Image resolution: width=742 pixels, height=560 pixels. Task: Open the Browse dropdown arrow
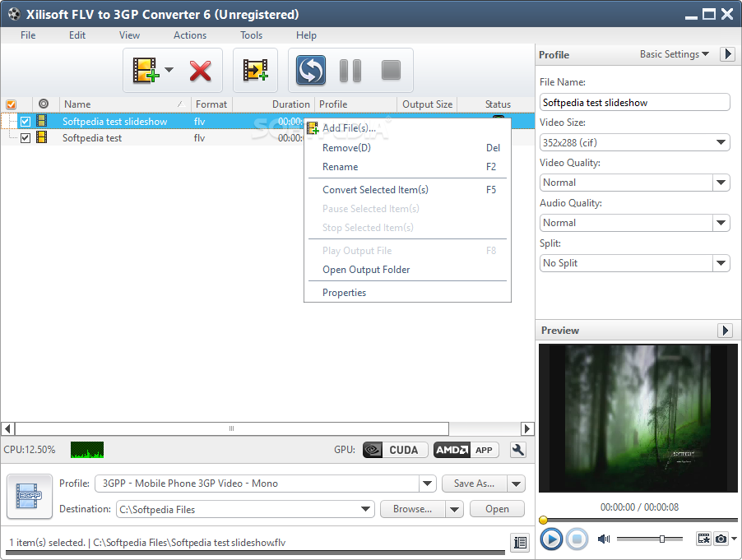click(x=454, y=509)
